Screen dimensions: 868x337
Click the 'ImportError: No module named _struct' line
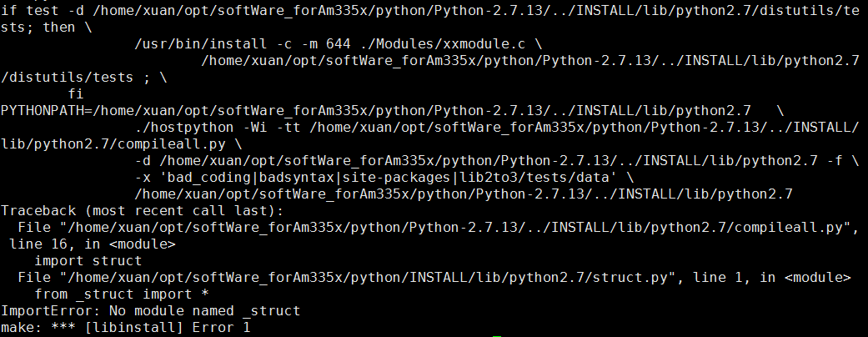pyautogui.click(x=150, y=311)
